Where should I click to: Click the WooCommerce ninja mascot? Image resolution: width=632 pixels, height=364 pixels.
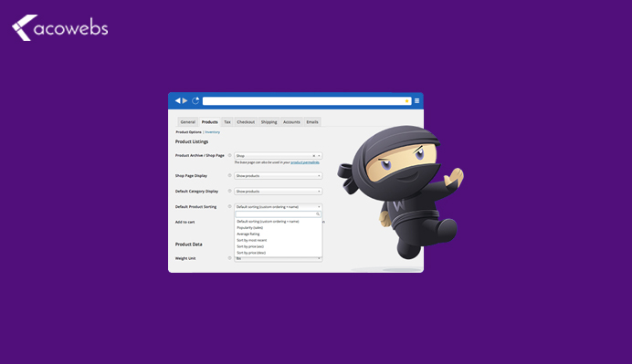coord(401,192)
